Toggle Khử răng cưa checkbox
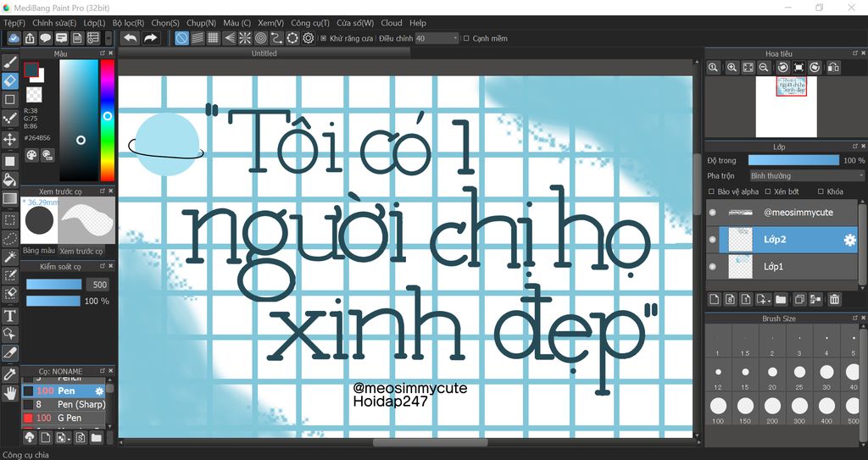 (x=323, y=39)
